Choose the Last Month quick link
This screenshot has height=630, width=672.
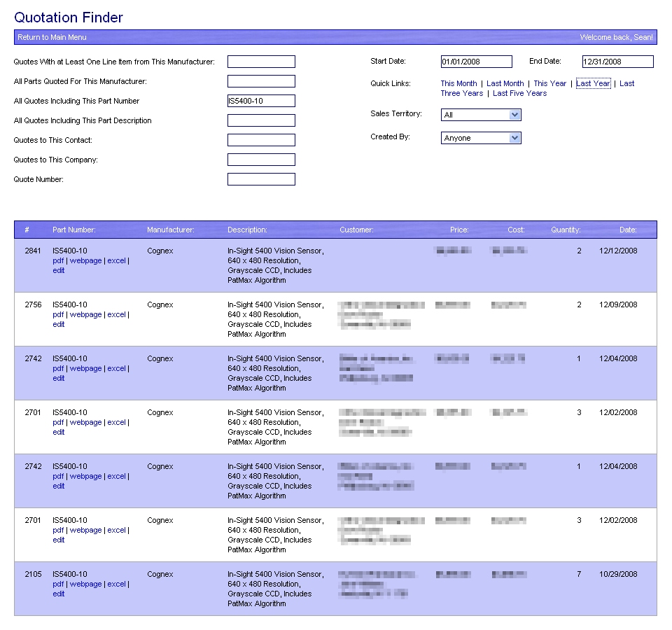coord(505,83)
